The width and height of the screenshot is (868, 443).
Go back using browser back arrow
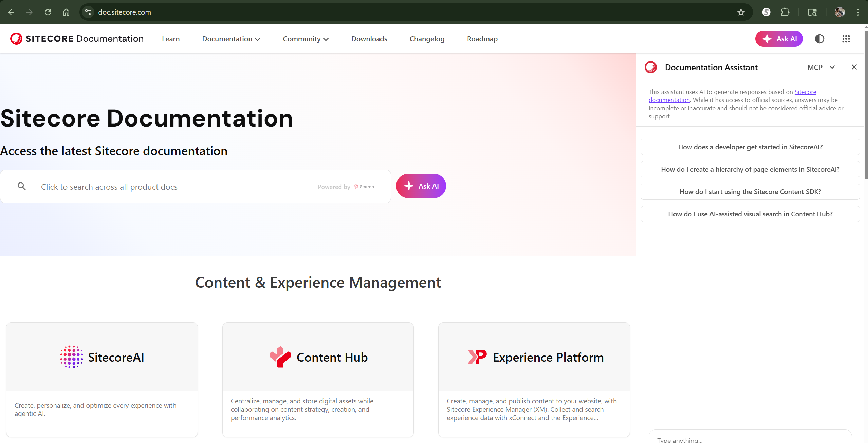coord(11,12)
